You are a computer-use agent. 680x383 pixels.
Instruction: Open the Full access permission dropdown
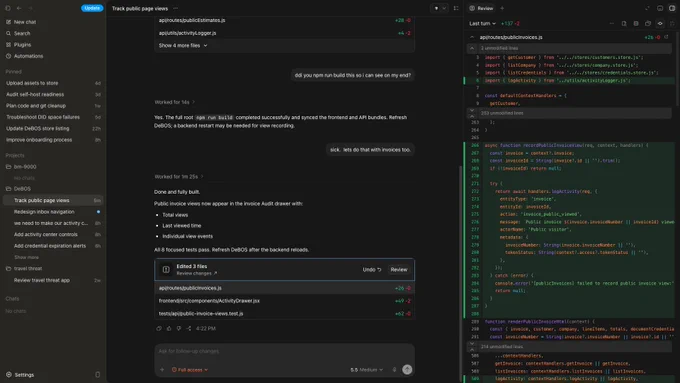190,370
